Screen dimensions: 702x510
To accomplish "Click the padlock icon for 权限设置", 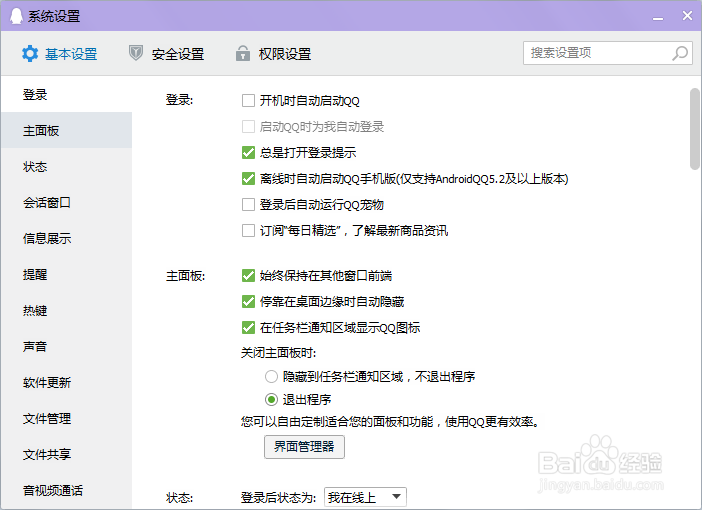I will (243, 53).
